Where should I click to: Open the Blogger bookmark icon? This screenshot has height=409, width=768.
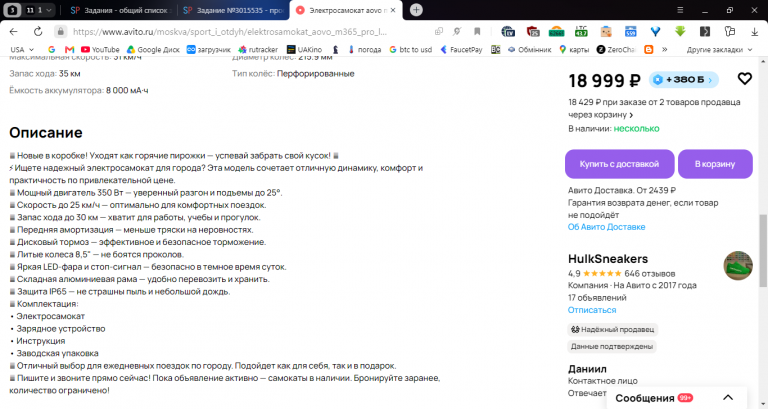[x=648, y=49]
